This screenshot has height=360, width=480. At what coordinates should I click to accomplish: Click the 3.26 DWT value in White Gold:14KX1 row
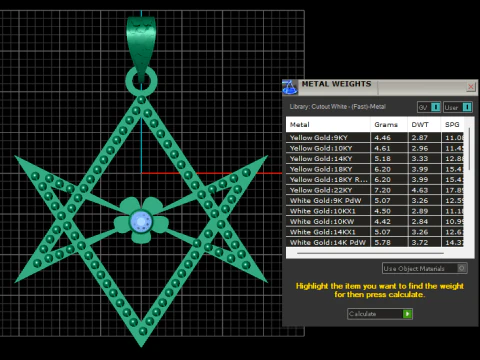pyautogui.click(x=420, y=232)
